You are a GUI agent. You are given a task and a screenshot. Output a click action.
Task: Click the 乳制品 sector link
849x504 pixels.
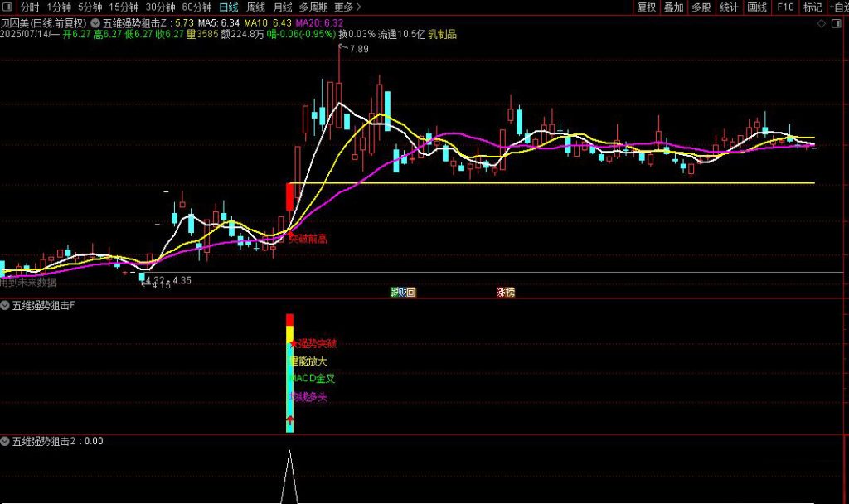click(x=442, y=35)
